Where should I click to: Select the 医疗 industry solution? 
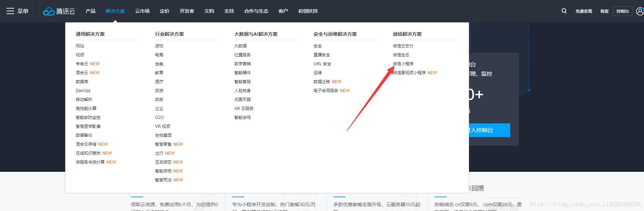pyautogui.click(x=159, y=82)
